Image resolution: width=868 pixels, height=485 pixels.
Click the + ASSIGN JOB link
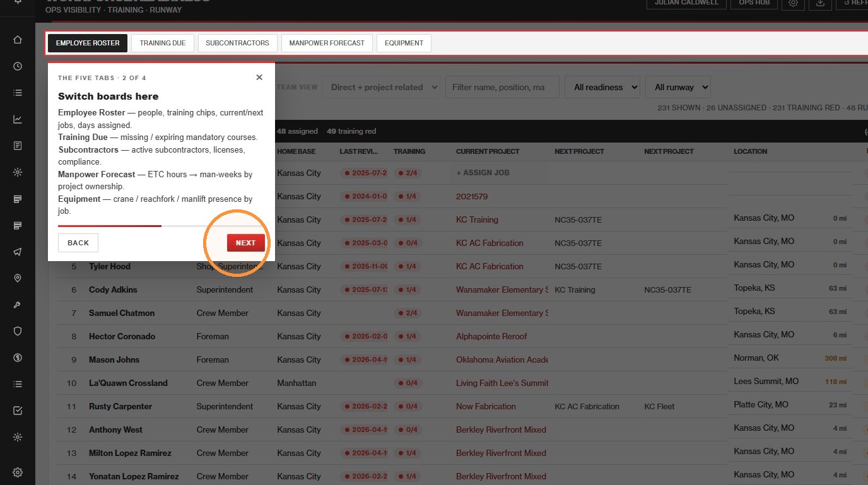coord(483,173)
